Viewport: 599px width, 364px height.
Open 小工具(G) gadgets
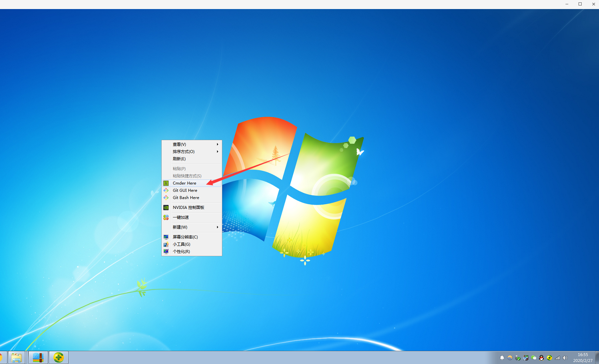coord(192,244)
